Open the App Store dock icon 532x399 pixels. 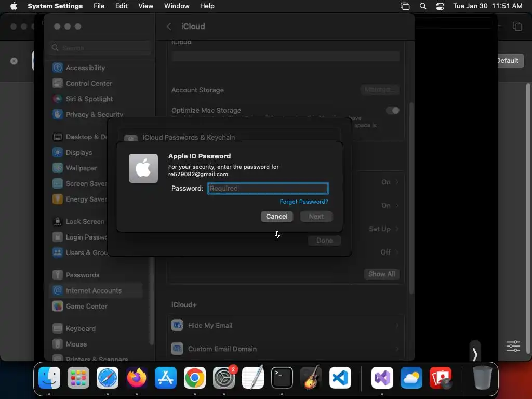coord(166,378)
